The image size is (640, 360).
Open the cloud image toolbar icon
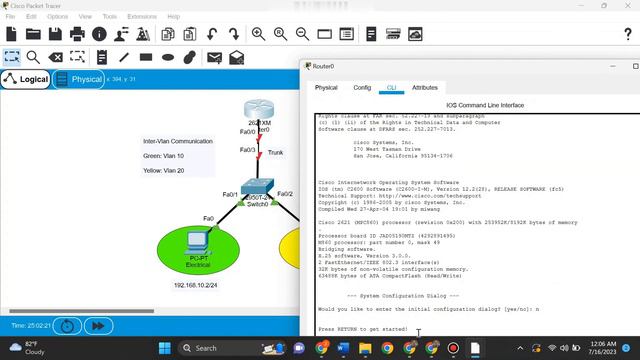click(415, 34)
